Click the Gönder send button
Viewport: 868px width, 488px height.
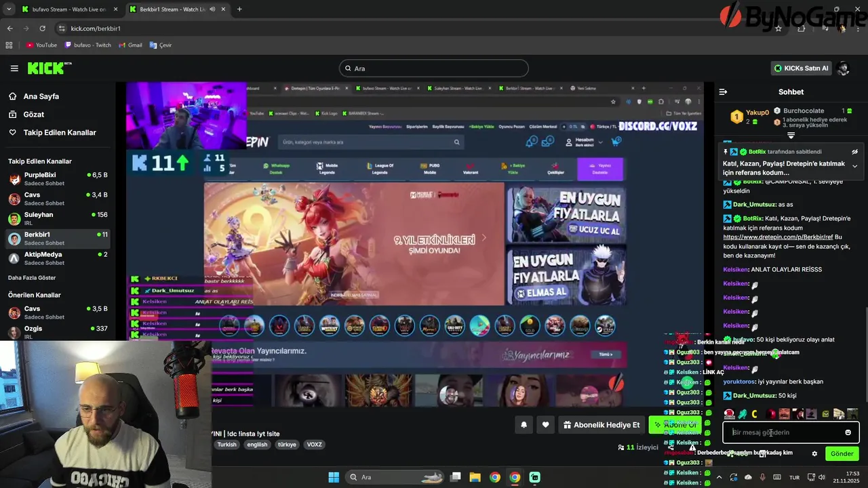point(842,454)
